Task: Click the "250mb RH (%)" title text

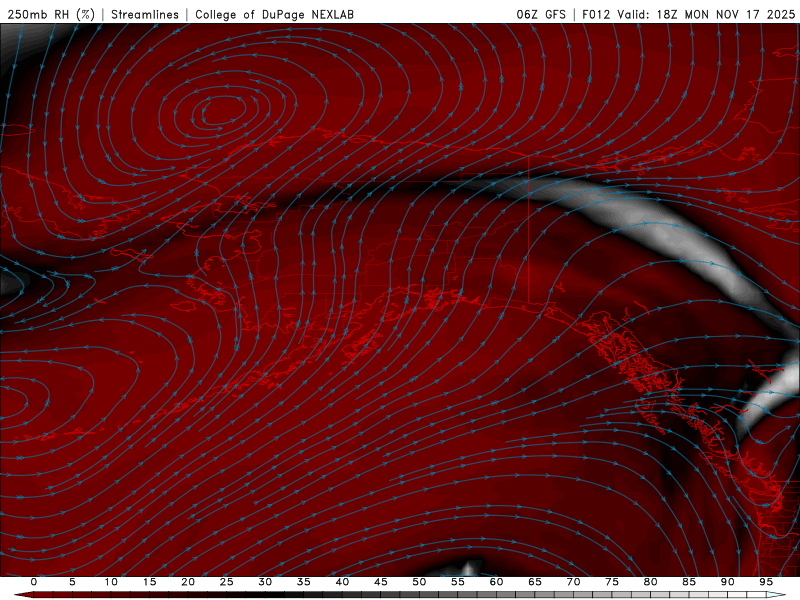Action: point(51,14)
